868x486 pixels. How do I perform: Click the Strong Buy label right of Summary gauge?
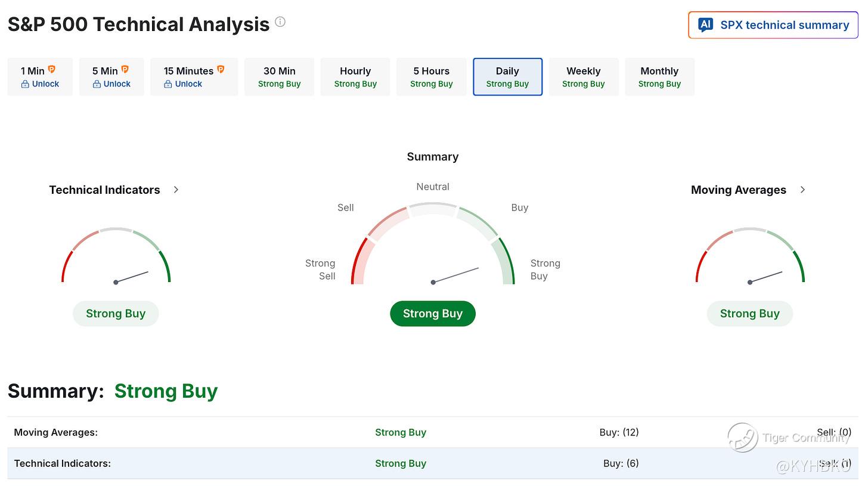pyautogui.click(x=545, y=270)
